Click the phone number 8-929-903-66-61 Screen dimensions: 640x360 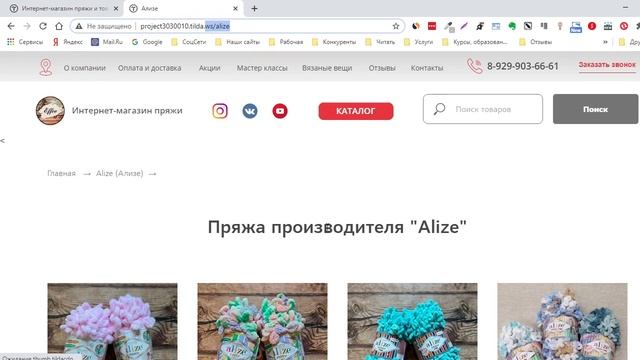[522, 66]
